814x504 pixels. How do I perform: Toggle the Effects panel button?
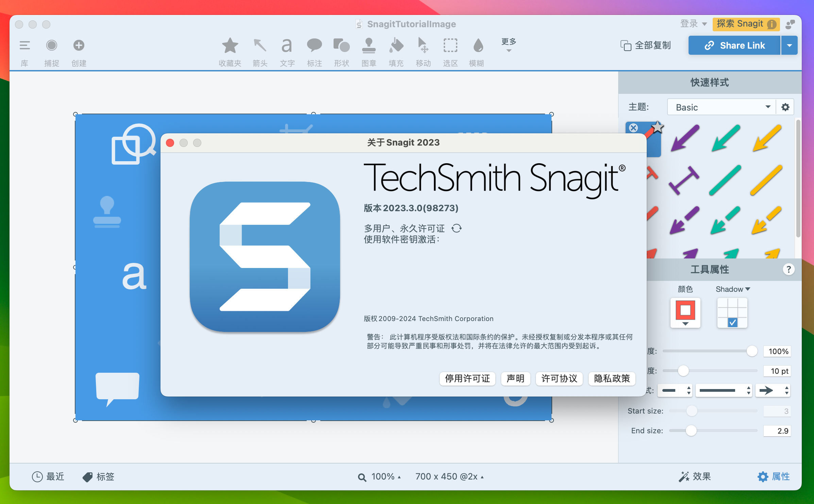point(695,476)
